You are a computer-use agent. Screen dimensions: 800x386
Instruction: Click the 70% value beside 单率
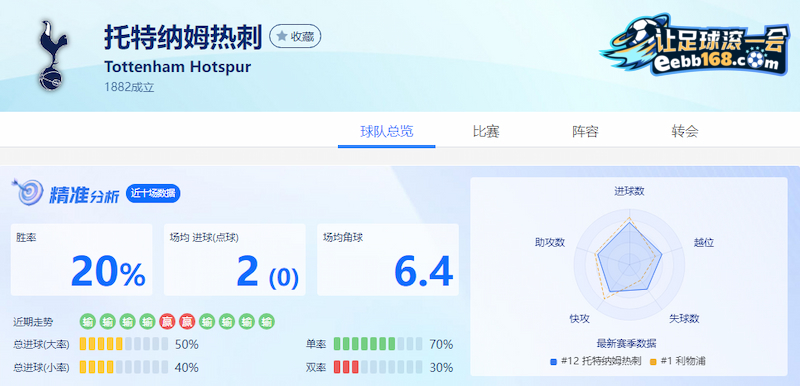441,345
